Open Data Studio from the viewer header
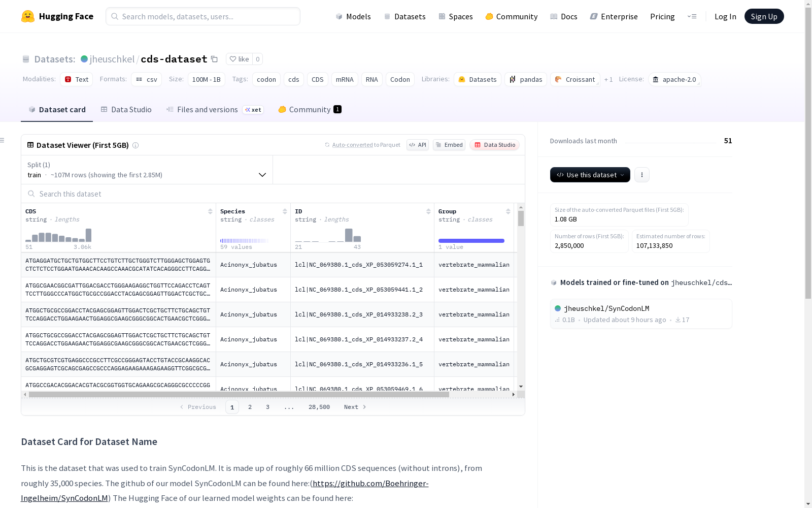Image resolution: width=812 pixels, height=508 pixels. (x=495, y=145)
